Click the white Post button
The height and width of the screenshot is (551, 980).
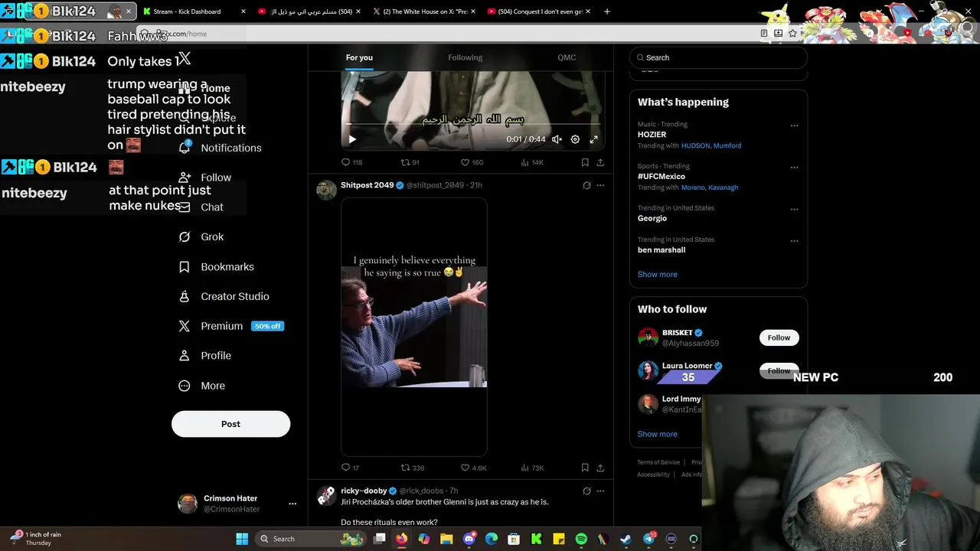click(x=230, y=424)
